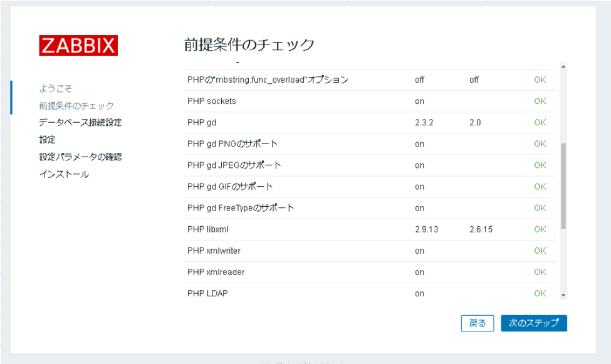
Task: Click PHP gd GIFのサポート row label
Action: [230, 187]
